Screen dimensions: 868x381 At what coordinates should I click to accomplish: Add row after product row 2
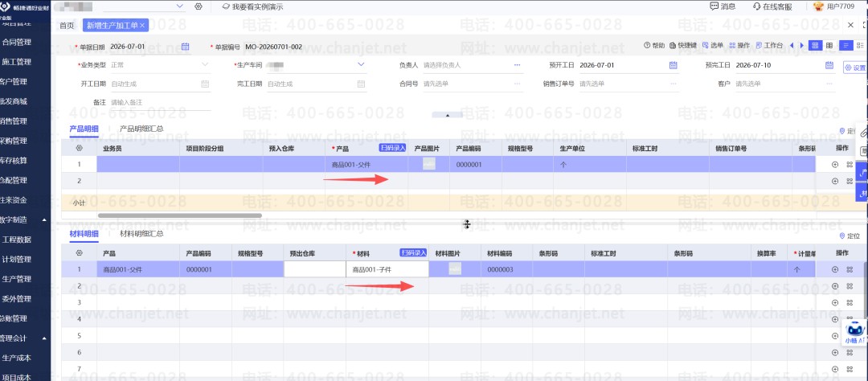point(835,181)
